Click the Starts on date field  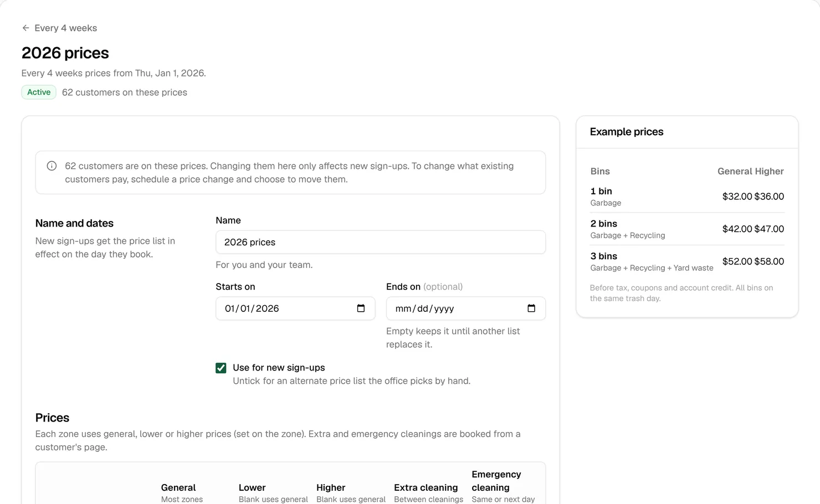point(295,308)
